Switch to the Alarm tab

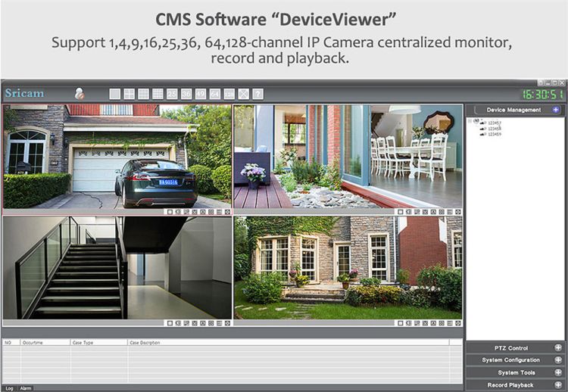pos(26,388)
